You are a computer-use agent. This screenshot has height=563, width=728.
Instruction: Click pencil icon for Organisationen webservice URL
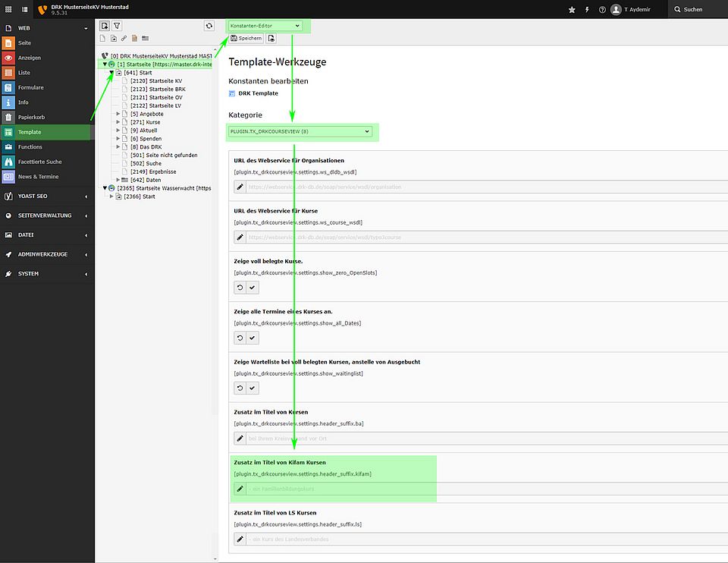pos(240,186)
